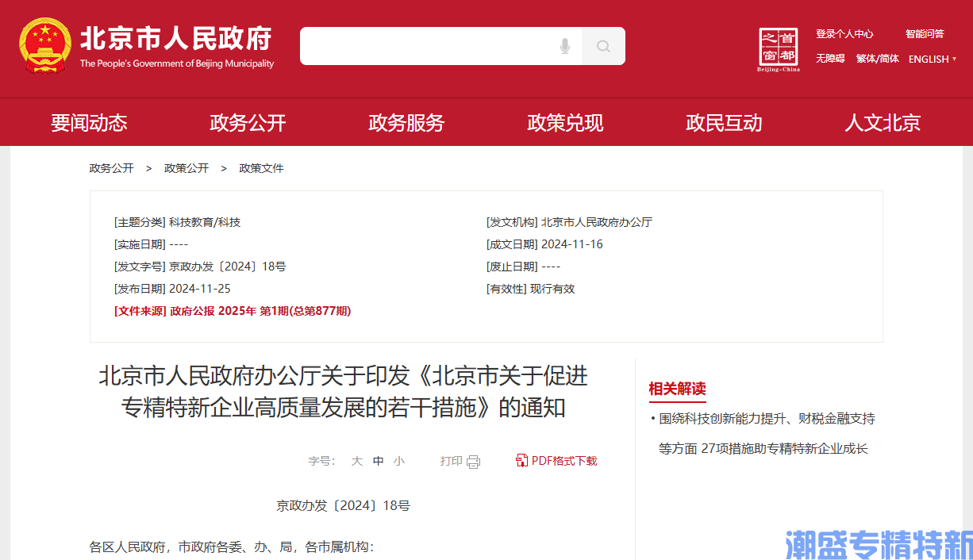Click 打印 print link
The width and height of the screenshot is (973, 560).
(452, 461)
